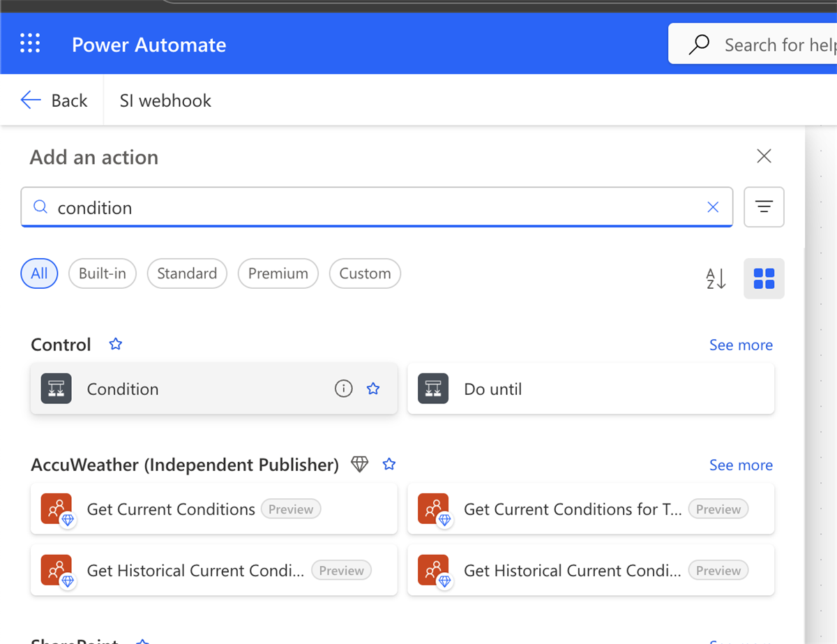Click the Search for help box
Image resolution: width=837 pixels, height=644 pixels.
pos(753,45)
